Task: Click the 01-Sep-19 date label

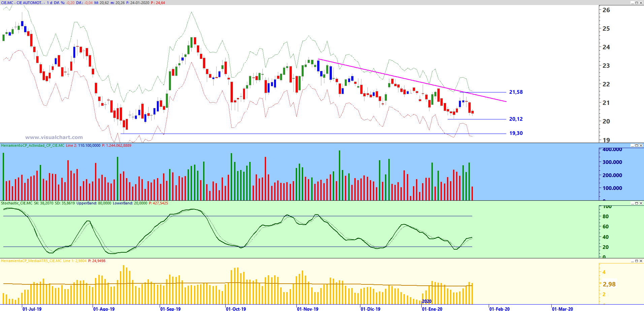Action: pos(170,309)
